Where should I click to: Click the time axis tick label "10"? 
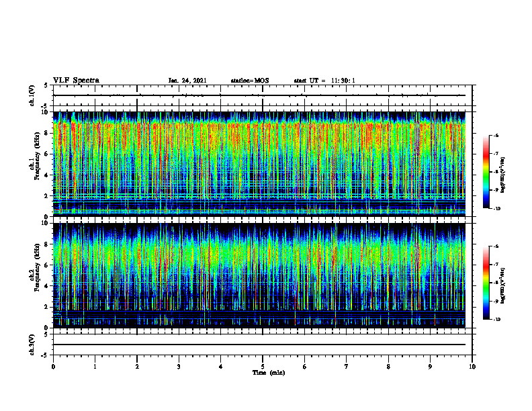472,367
